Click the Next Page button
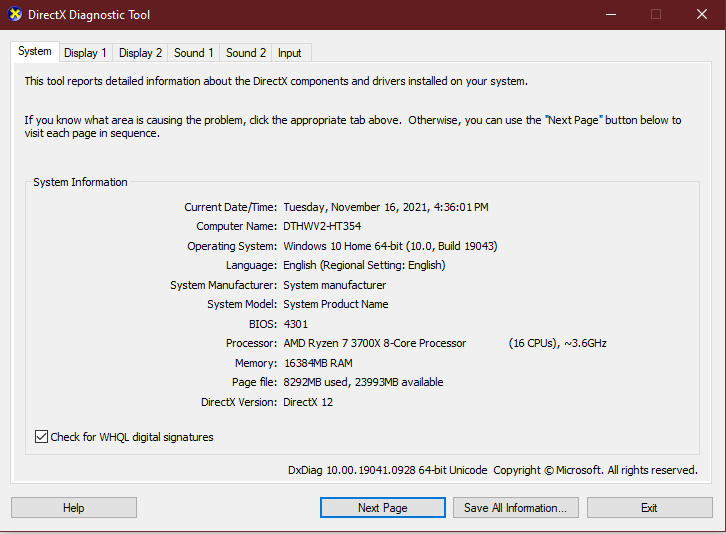The height and width of the screenshot is (534, 726). click(382, 508)
